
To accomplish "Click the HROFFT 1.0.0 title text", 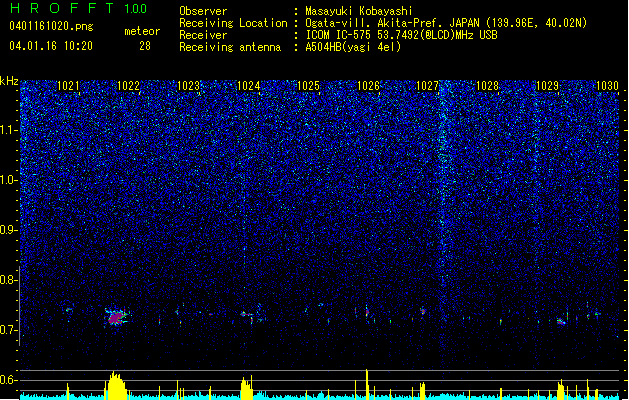I will (x=78, y=8).
